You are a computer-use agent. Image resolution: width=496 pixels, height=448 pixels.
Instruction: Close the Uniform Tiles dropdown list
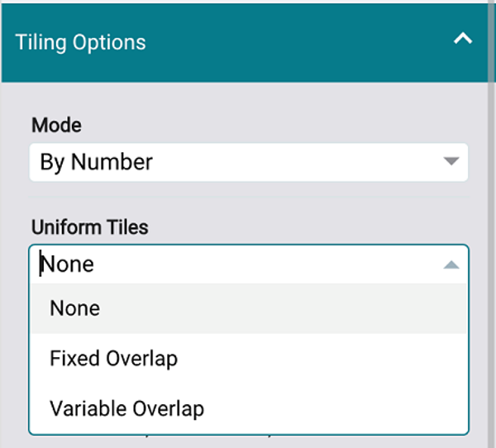click(x=451, y=265)
